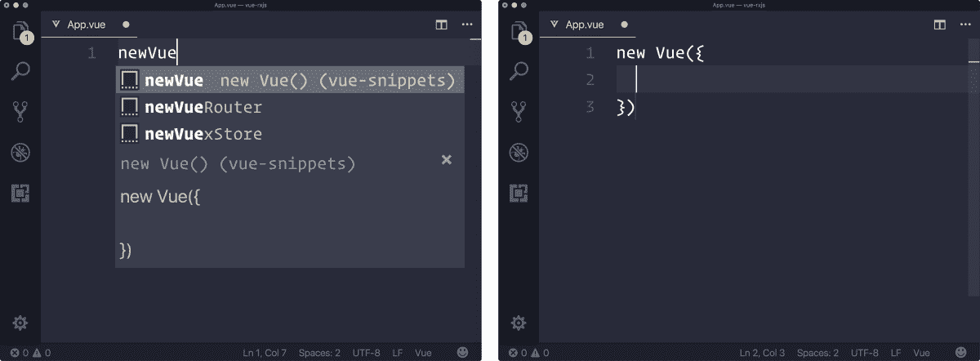Choose newVuexStore snippet suggestion
The height and width of the screenshot is (361, 980).
290,133
